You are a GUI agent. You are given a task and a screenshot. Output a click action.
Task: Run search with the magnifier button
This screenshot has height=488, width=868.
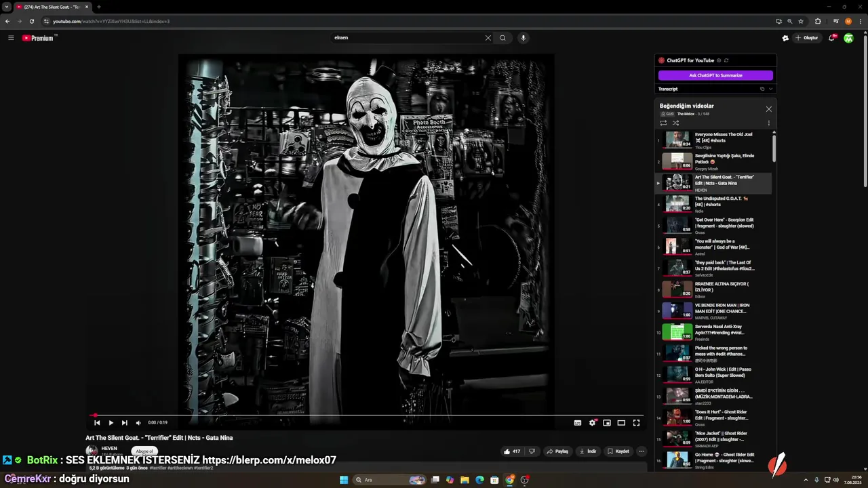(x=502, y=38)
